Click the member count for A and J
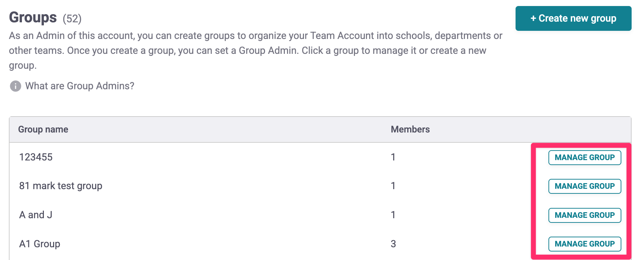The image size is (644, 260). [x=393, y=215]
